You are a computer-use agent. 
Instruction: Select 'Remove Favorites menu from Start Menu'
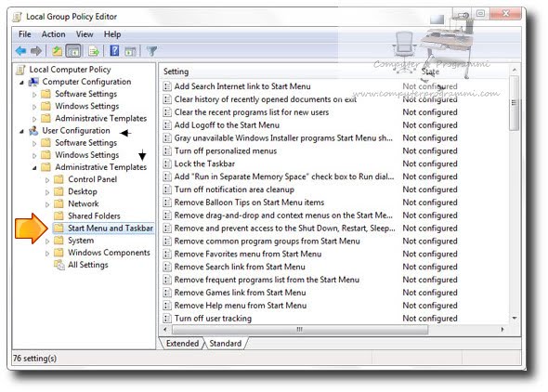tap(248, 254)
